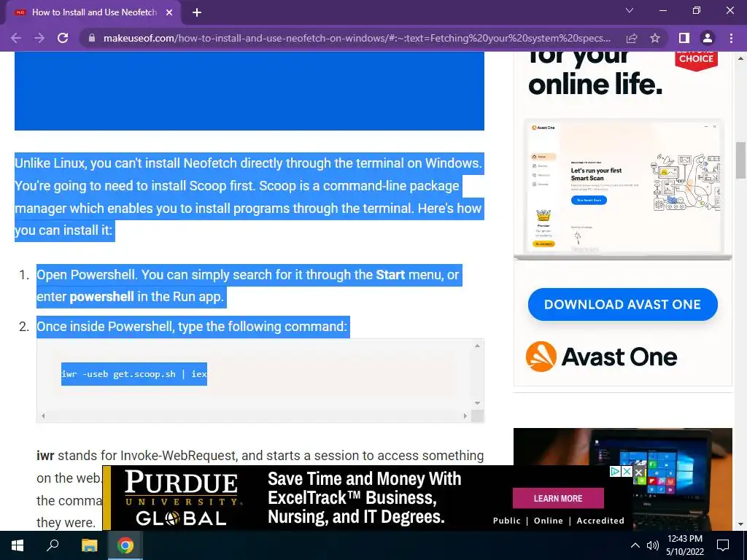
Task: Click the Chrome taskbar icon
Action: (x=125, y=545)
